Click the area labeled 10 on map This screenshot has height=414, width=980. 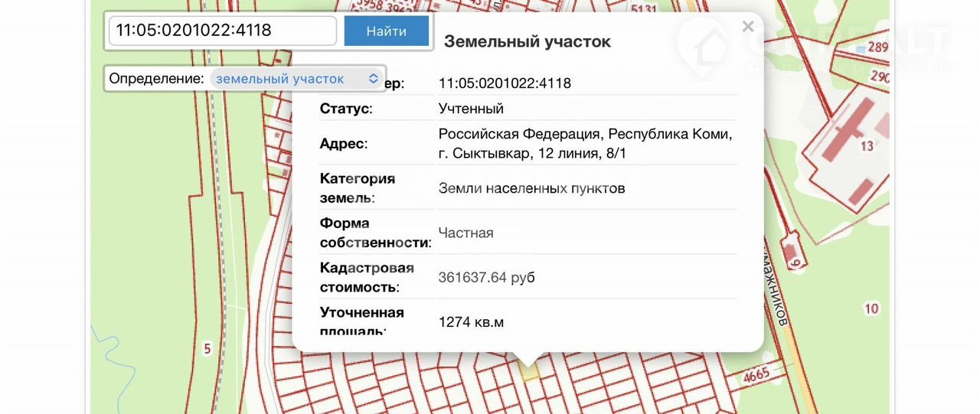(871, 309)
